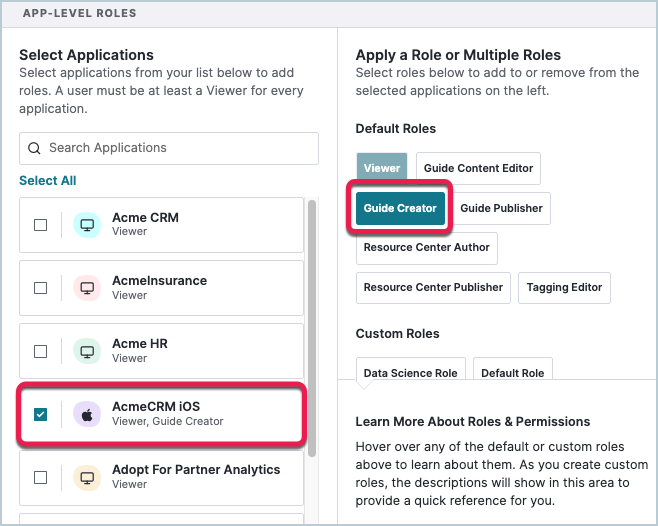The width and height of the screenshot is (658, 526).
Task: Click the applications list scrollbar
Action: [x=312, y=329]
